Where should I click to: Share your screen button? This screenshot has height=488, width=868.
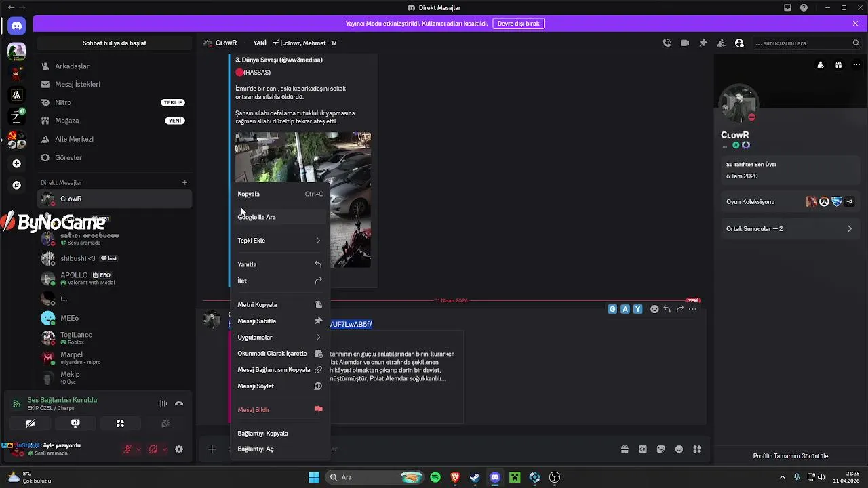(x=75, y=423)
